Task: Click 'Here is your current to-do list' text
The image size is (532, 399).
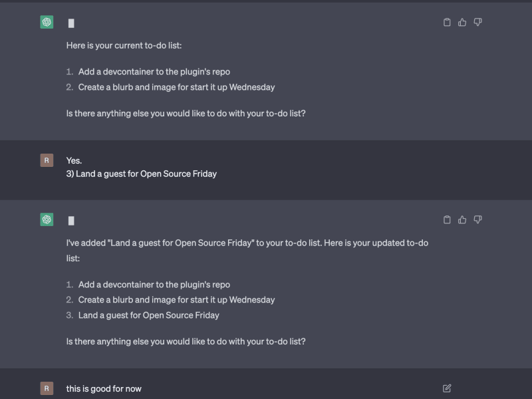Action: pyautogui.click(x=124, y=46)
